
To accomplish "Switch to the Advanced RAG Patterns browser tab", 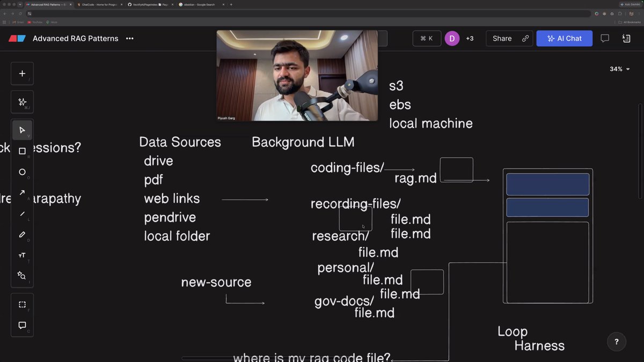I will click(x=48, y=4).
